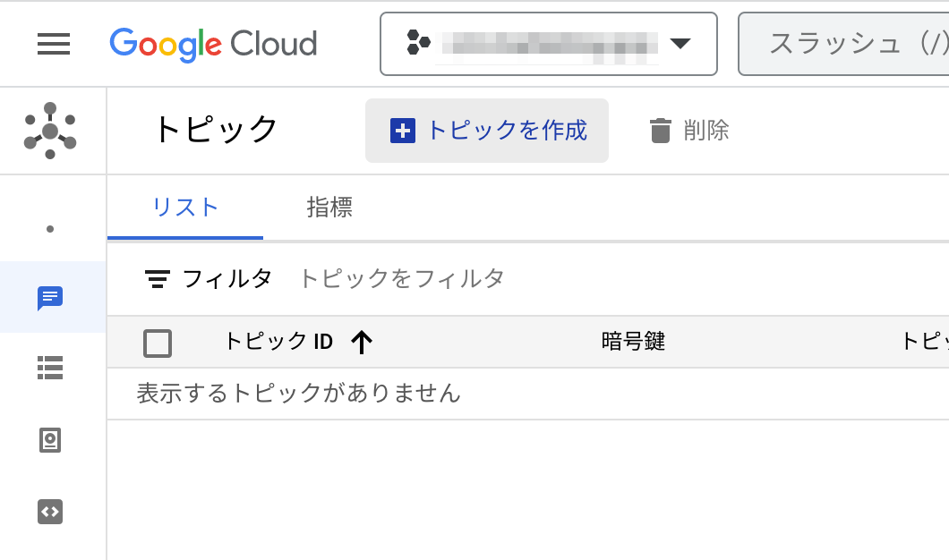Open the main navigation hamburger menu
This screenshot has height=560, width=949.
(54, 44)
